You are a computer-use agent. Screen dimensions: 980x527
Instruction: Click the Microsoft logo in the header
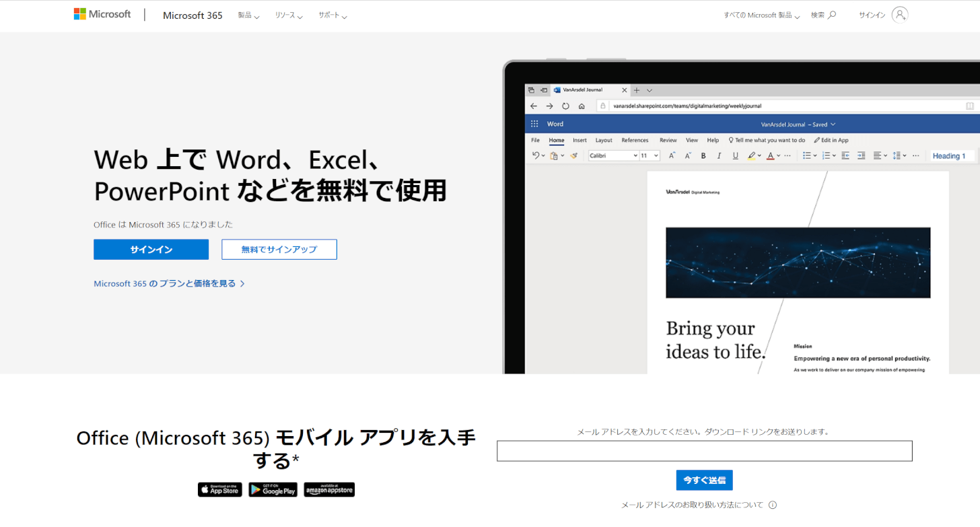click(102, 14)
